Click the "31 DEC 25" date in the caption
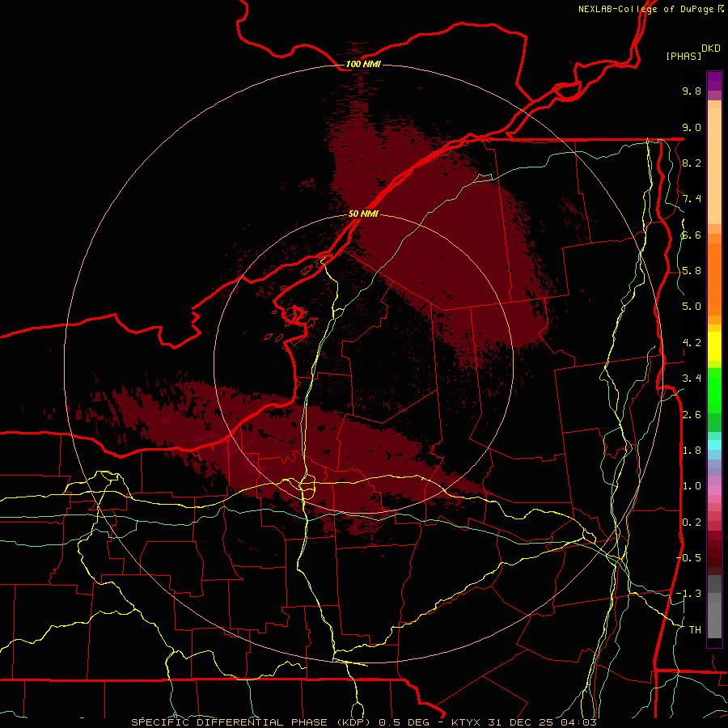This screenshot has width=728, height=728. click(519, 722)
